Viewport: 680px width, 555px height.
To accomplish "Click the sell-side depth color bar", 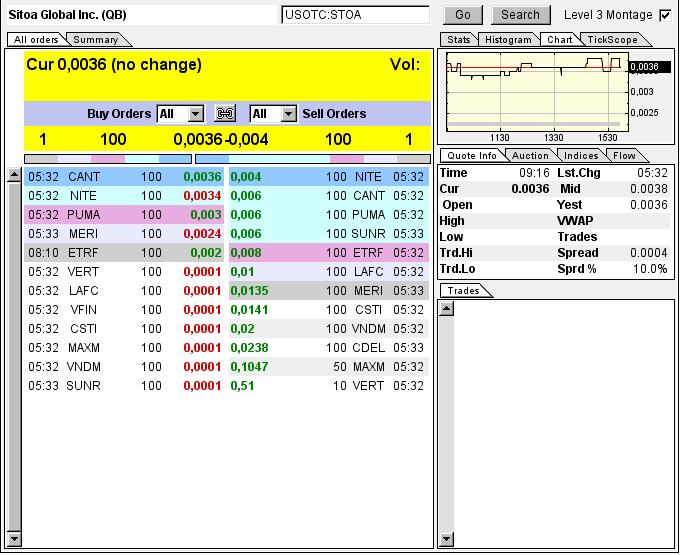I will click(x=313, y=159).
